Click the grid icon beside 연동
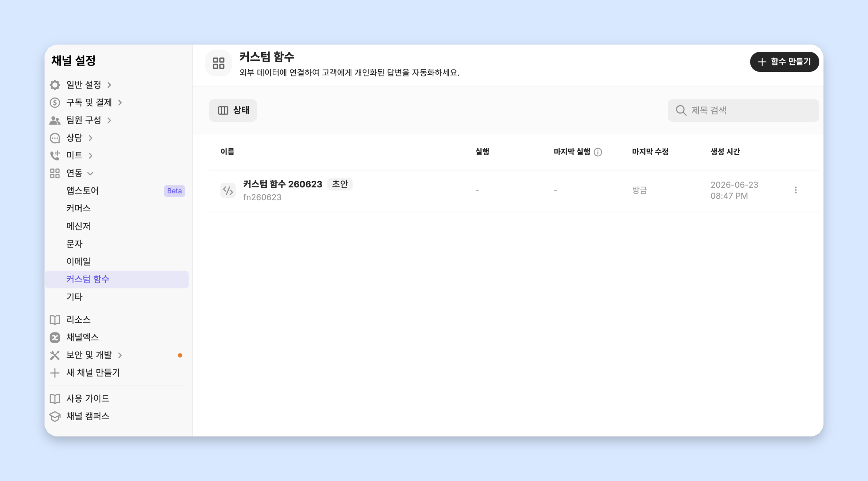Screen dimensions: 868x481 point(55,173)
